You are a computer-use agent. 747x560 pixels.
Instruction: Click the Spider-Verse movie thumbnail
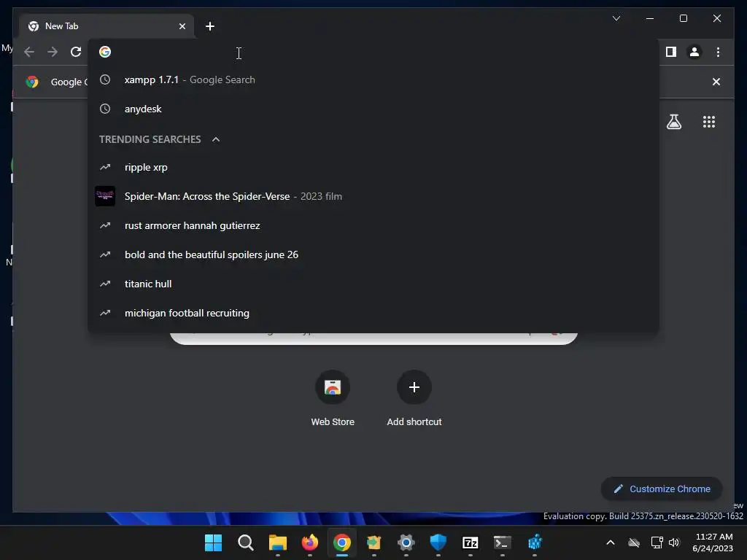(x=105, y=196)
